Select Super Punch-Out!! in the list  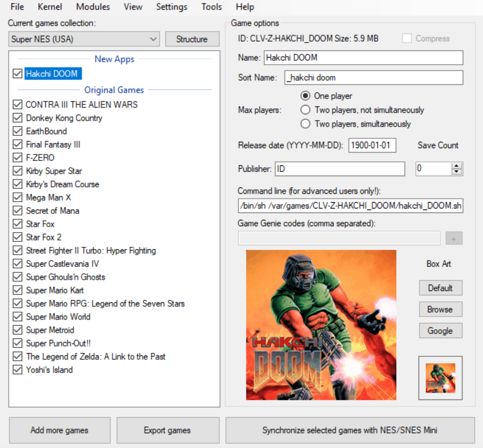58,343
